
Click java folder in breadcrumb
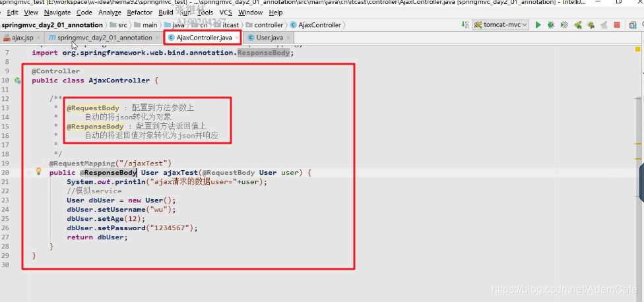(x=175, y=25)
